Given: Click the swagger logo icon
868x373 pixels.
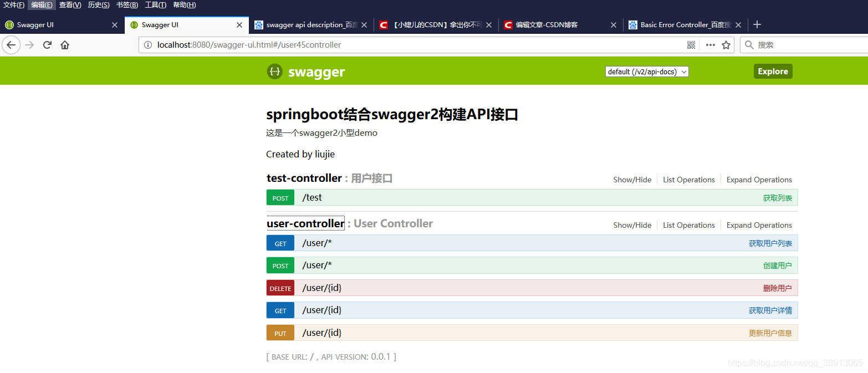Looking at the screenshot, I should point(274,71).
